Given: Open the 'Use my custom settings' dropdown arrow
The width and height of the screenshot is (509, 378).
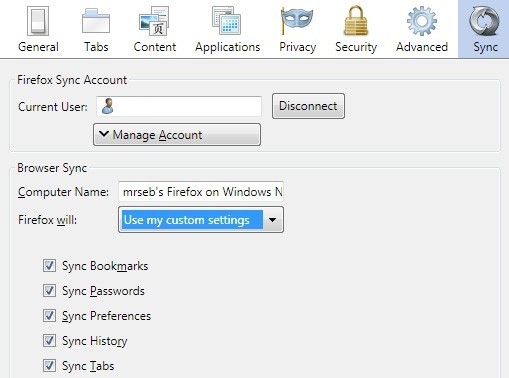Looking at the screenshot, I should pyautogui.click(x=273, y=220).
